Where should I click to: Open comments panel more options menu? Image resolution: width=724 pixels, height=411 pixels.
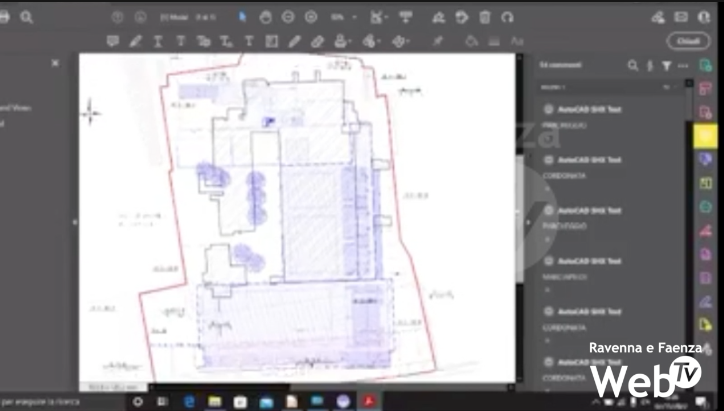click(x=683, y=65)
